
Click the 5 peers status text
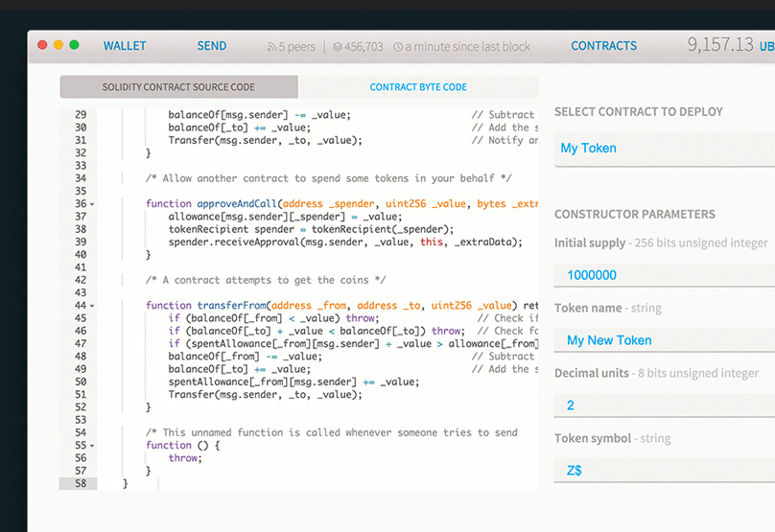(x=296, y=47)
